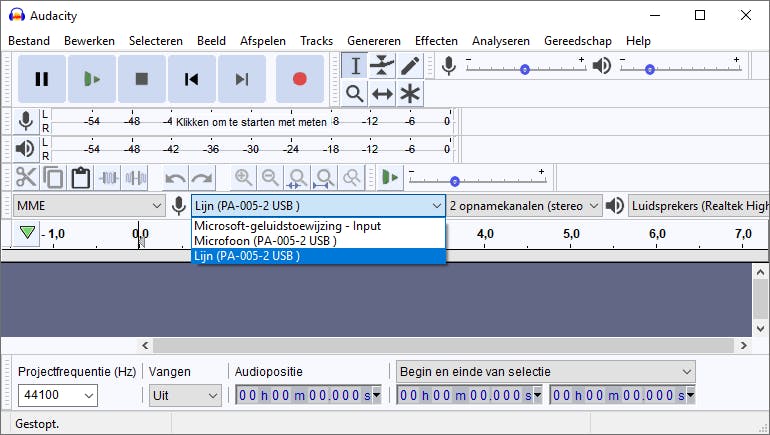This screenshot has height=435, width=770.
Task: Select the Time Shift arrows tool
Action: (382, 93)
